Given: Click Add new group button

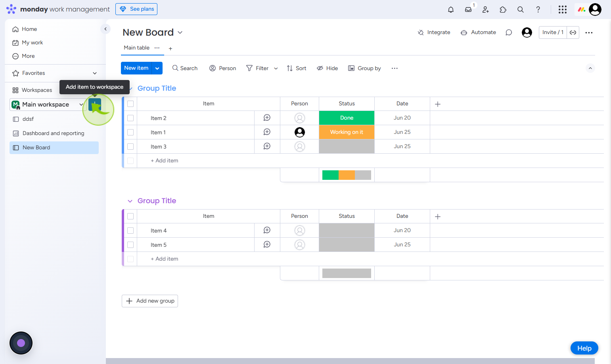Looking at the screenshot, I should point(150,301).
